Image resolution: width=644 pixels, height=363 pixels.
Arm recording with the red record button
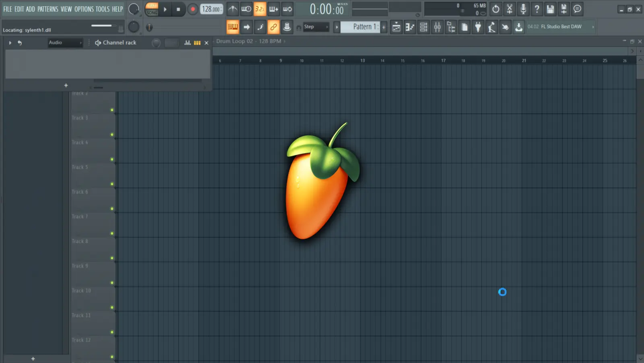tap(193, 9)
